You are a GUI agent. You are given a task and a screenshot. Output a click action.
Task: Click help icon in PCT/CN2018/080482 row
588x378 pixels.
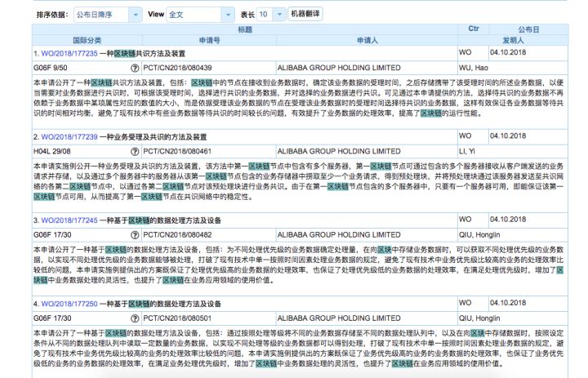tap(135, 235)
